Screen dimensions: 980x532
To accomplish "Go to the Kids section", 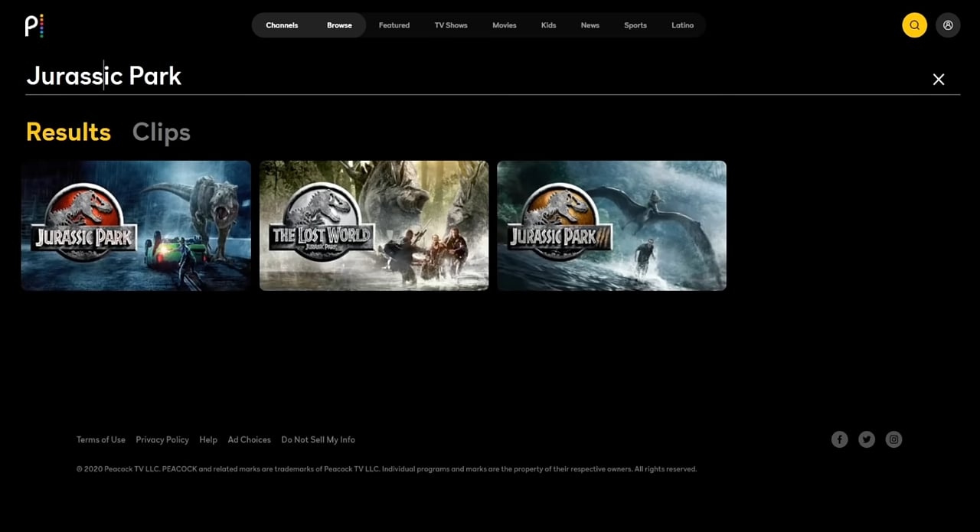I will tap(549, 25).
